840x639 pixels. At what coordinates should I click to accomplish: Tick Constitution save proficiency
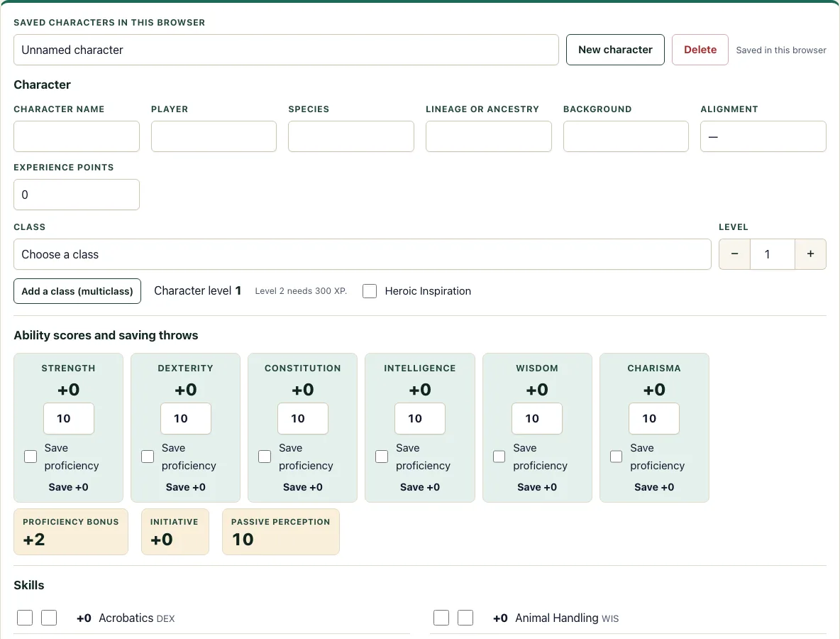[265, 457]
